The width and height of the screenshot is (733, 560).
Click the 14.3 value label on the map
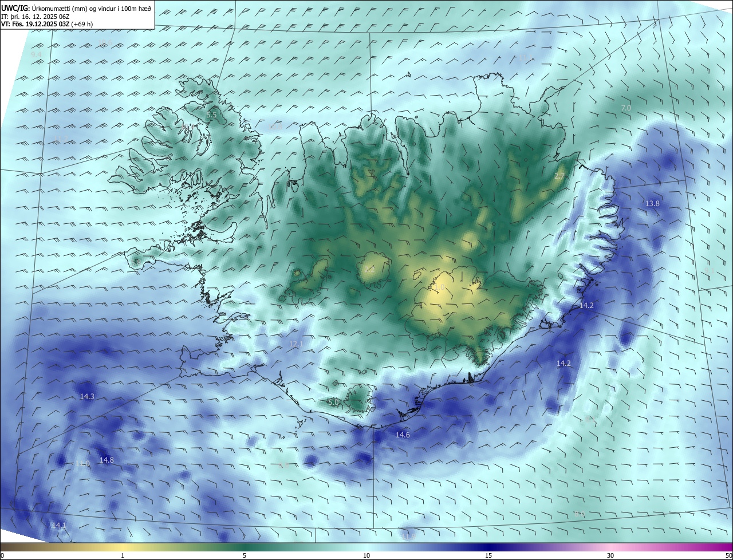click(87, 396)
